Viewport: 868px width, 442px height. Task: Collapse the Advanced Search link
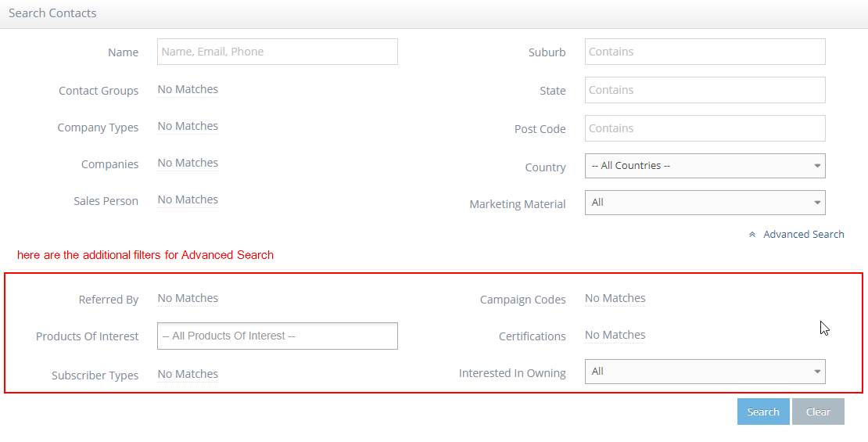pos(803,234)
